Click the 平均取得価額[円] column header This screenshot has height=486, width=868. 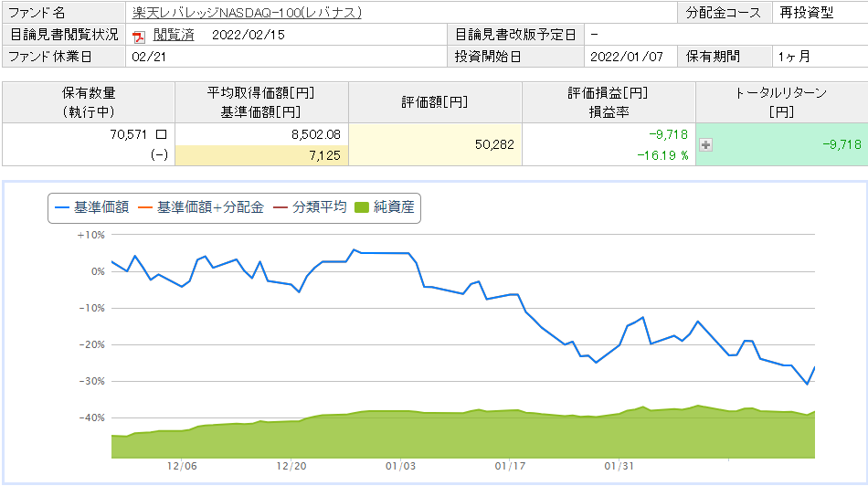(261, 102)
